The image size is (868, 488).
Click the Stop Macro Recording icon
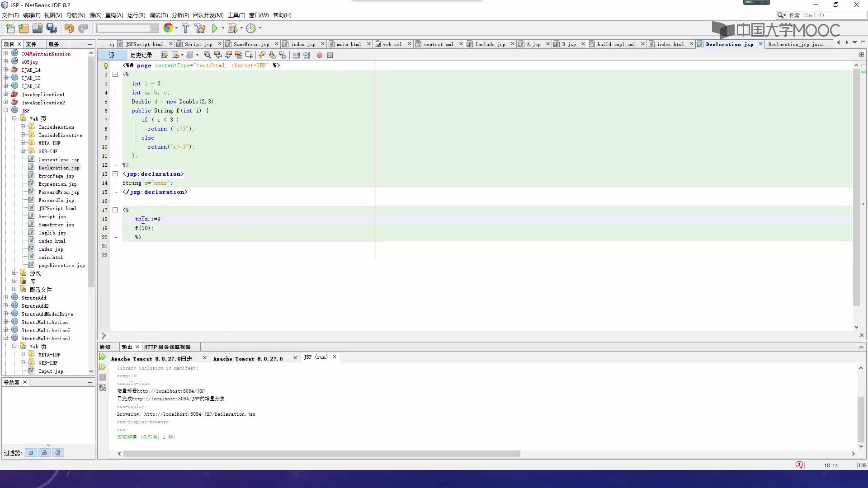point(330,55)
